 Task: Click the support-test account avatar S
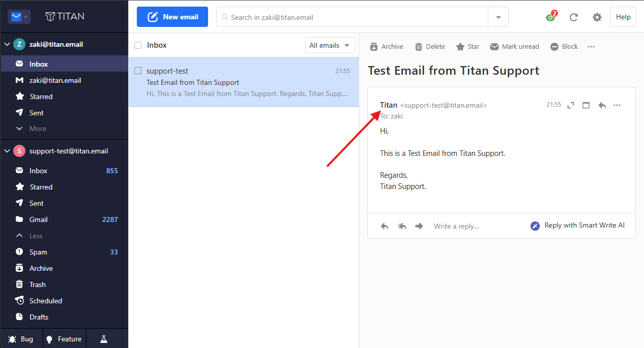[x=19, y=151]
